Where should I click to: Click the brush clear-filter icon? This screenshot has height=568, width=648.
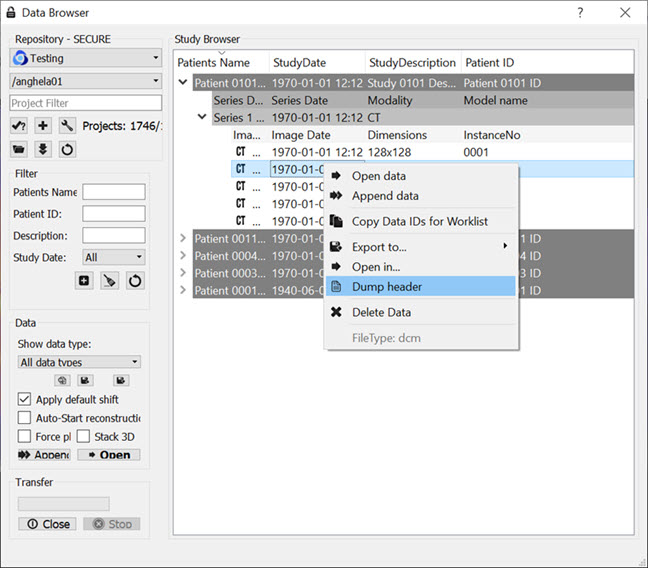(110, 281)
